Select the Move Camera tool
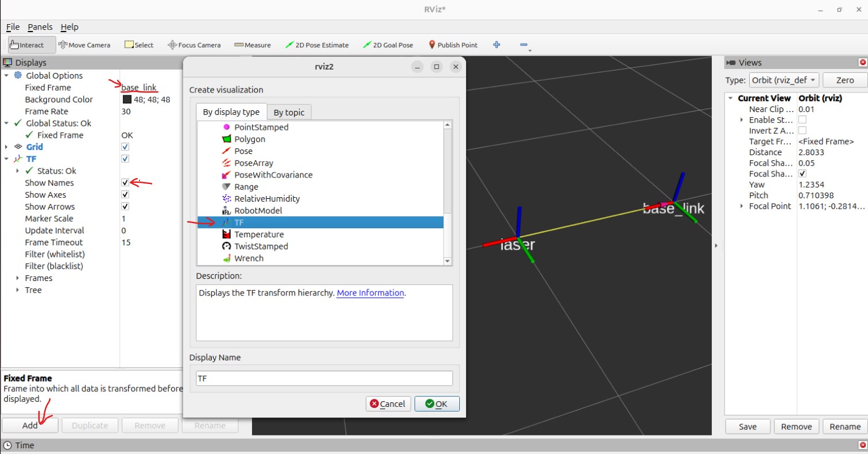The height and width of the screenshot is (454, 868). [84, 45]
